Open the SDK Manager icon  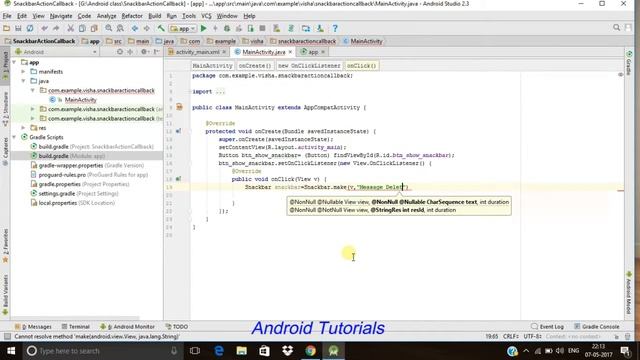click(320, 28)
